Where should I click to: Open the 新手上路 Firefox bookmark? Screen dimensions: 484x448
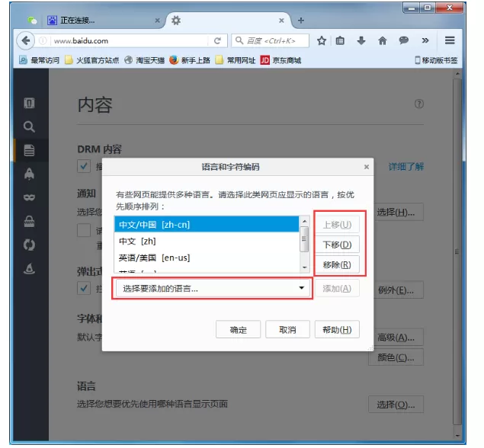point(190,60)
